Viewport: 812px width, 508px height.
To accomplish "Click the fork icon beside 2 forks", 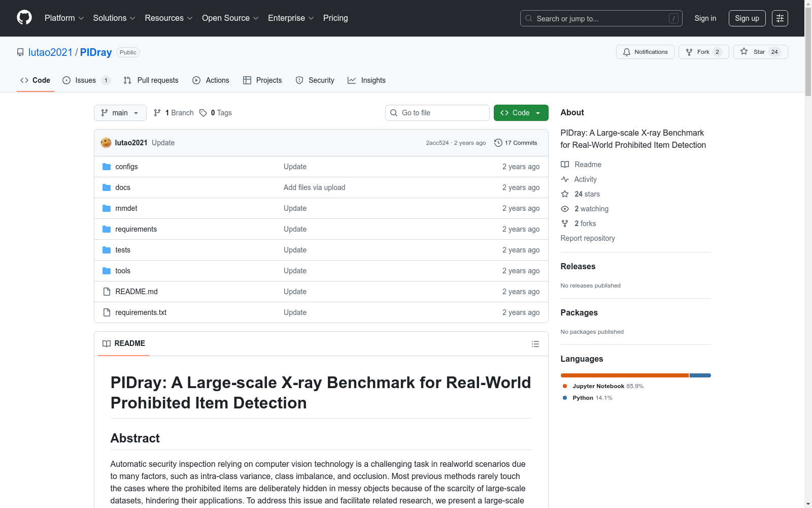I will tap(565, 224).
